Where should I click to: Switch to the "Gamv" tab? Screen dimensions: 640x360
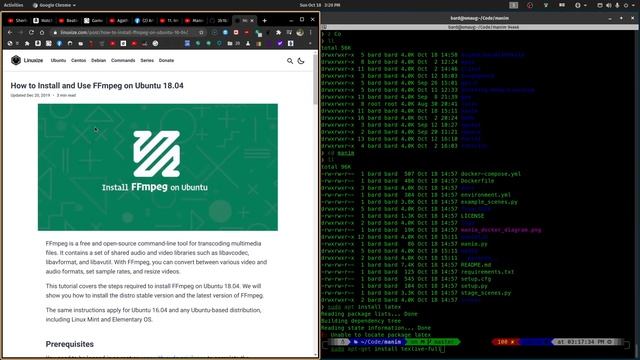pyautogui.click(x=93, y=20)
